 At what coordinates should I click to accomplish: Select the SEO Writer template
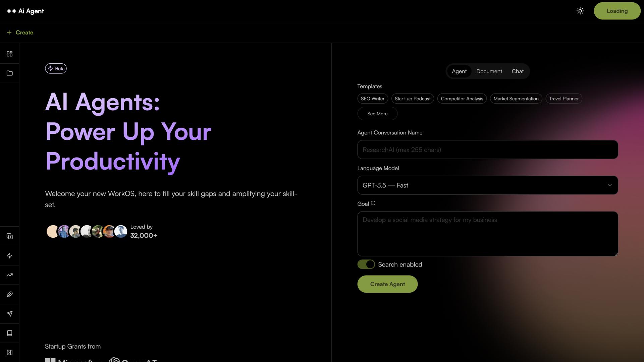pos(372,99)
